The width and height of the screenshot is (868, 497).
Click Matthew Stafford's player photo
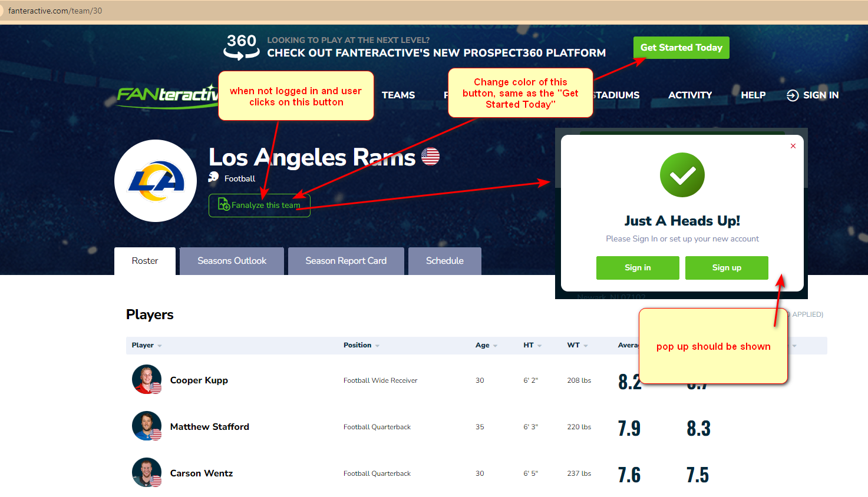147,426
